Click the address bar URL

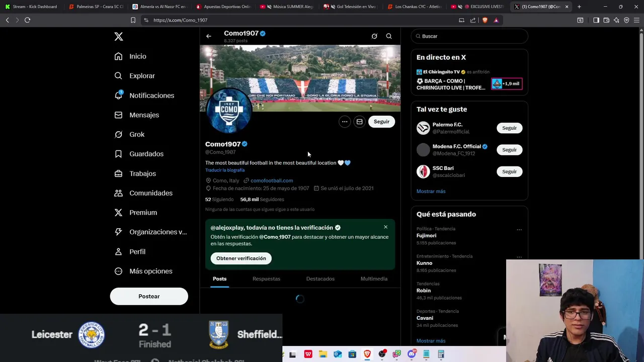(x=180, y=20)
